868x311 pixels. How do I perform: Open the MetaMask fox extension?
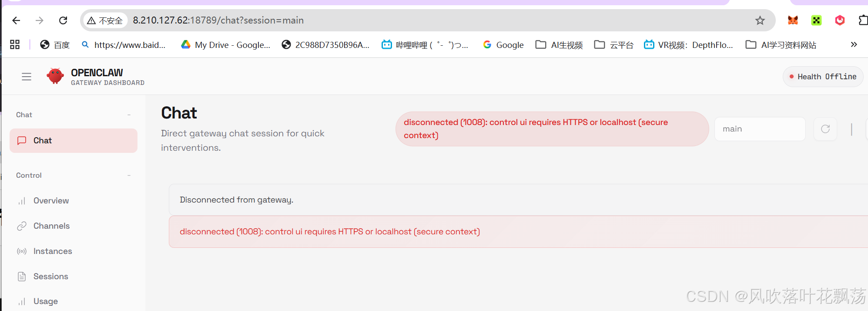(x=793, y=20)
